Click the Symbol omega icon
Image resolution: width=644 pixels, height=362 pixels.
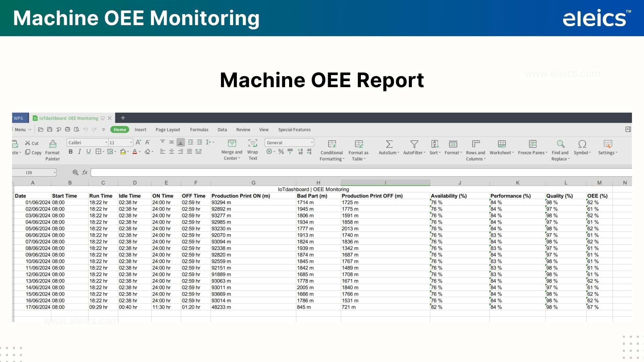pos(582,144)
